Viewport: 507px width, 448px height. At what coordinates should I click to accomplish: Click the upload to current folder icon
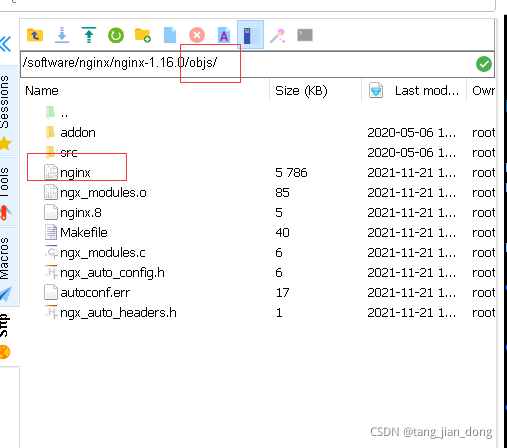[89, 35]
